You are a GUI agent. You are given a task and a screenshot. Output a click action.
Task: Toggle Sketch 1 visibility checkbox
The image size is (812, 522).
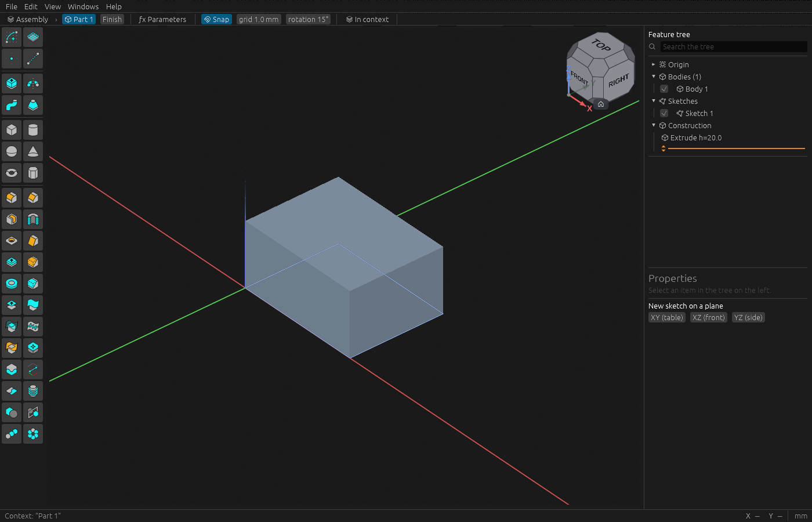pyautogui.click(x=664, y=113)
